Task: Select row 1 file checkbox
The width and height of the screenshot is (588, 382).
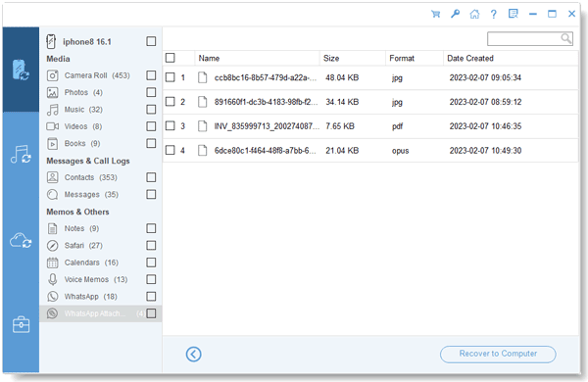Action: click(171, 77)
